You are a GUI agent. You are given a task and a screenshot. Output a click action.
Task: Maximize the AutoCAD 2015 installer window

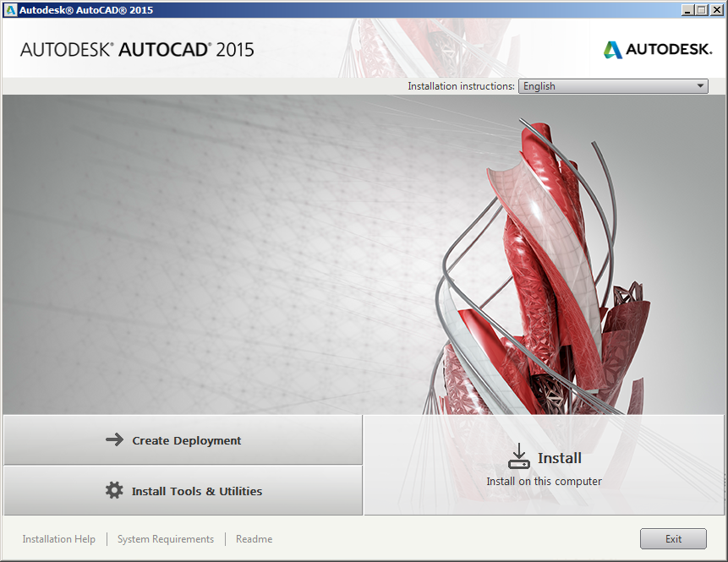tap(702, 10)
